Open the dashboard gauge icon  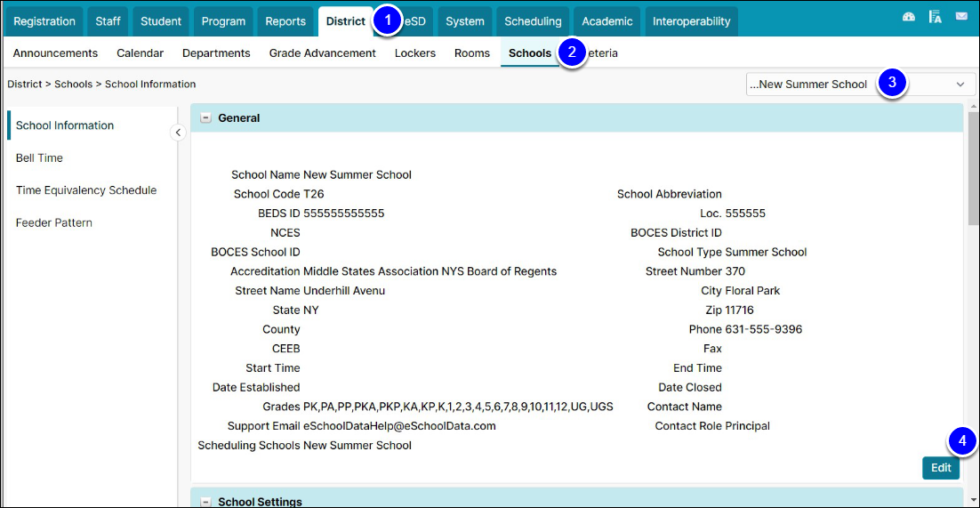[x=909, y=18]
